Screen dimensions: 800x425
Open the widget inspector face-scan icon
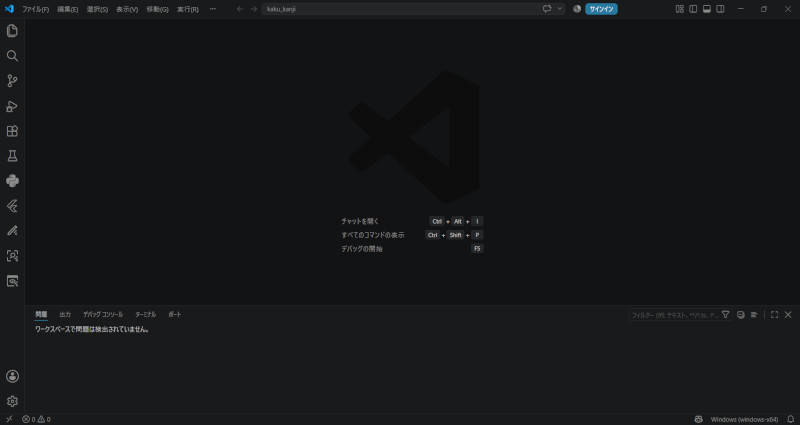(12, 256)
